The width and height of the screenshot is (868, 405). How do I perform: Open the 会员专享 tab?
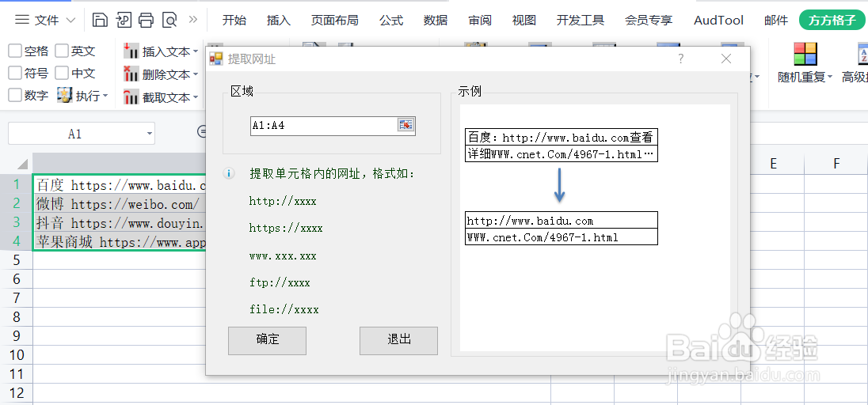(x=649, y=21)
